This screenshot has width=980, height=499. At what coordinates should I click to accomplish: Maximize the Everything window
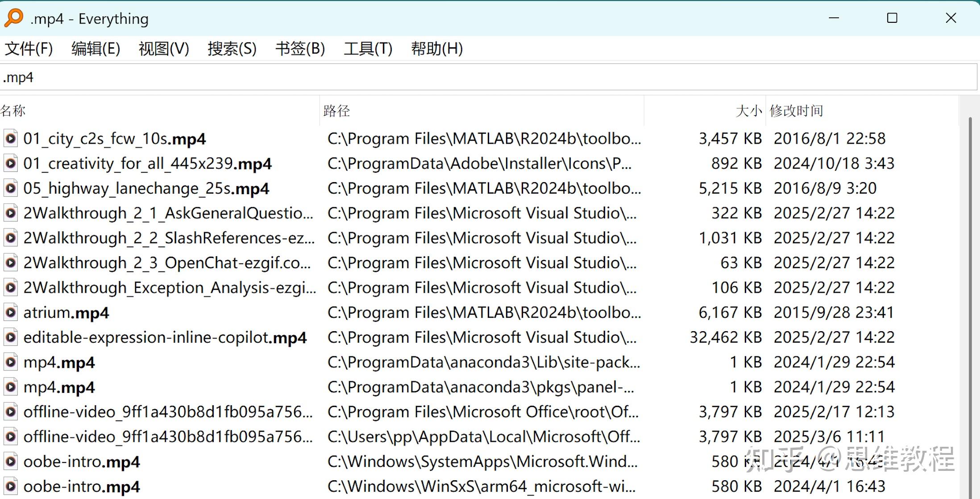pyautogui.click(x=892, y=18)
